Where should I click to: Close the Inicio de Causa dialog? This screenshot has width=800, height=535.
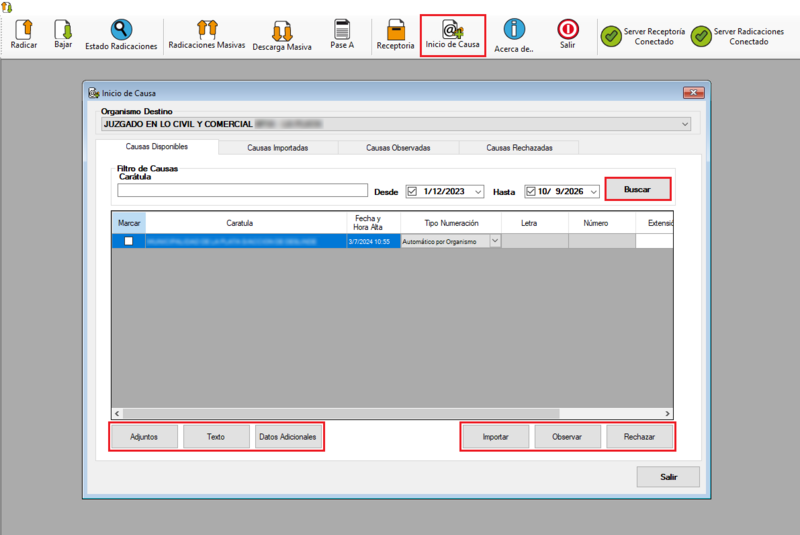coord(693,92)
